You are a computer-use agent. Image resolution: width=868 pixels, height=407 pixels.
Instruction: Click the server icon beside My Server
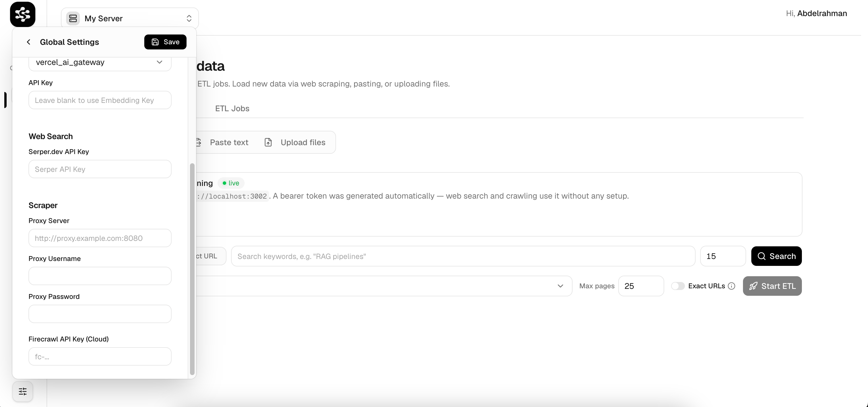click(73, 18)
